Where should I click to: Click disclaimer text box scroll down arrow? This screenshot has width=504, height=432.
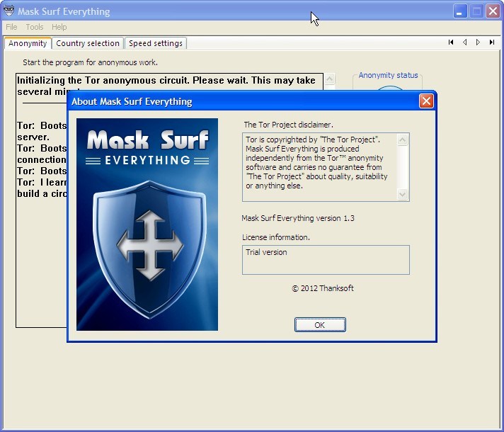[403, 194]
